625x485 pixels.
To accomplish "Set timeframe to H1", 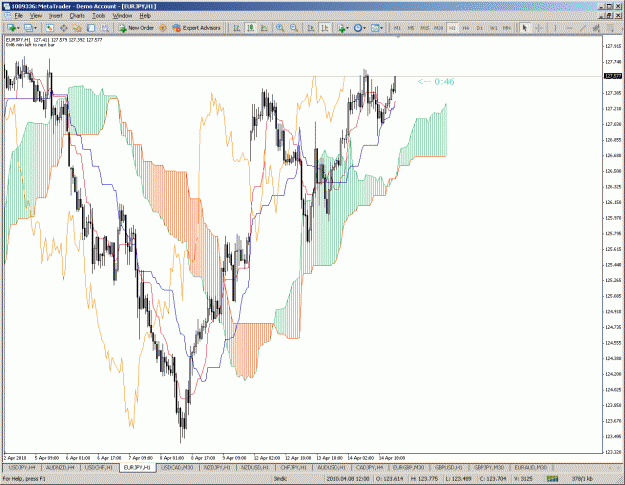I will (x=452, y=28).
